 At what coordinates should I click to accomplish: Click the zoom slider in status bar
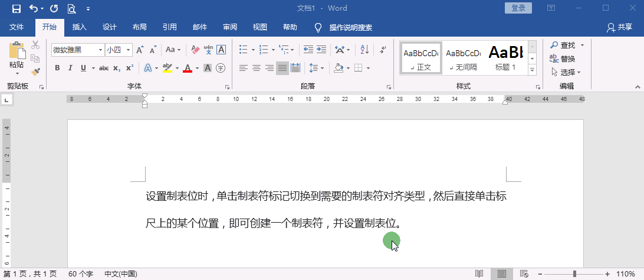pyautogui.click(x=574, y=274)
